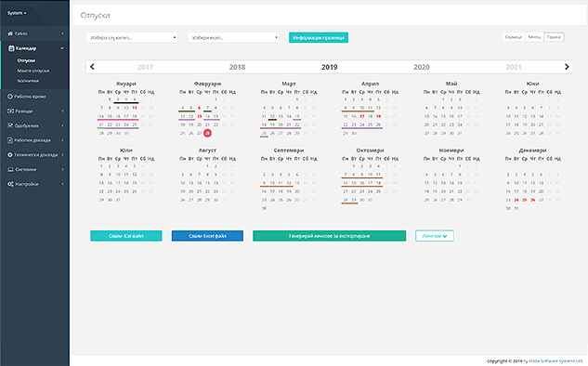Click the checkmark icon beside Одобрения

[10, 125]
